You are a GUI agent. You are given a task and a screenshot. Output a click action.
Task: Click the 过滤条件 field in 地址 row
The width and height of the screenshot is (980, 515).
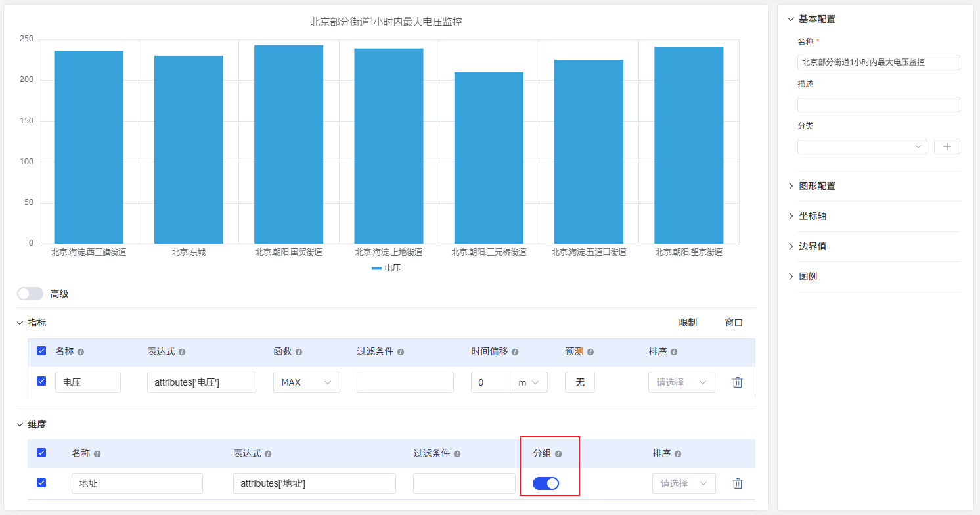click(x=464, y=483)
